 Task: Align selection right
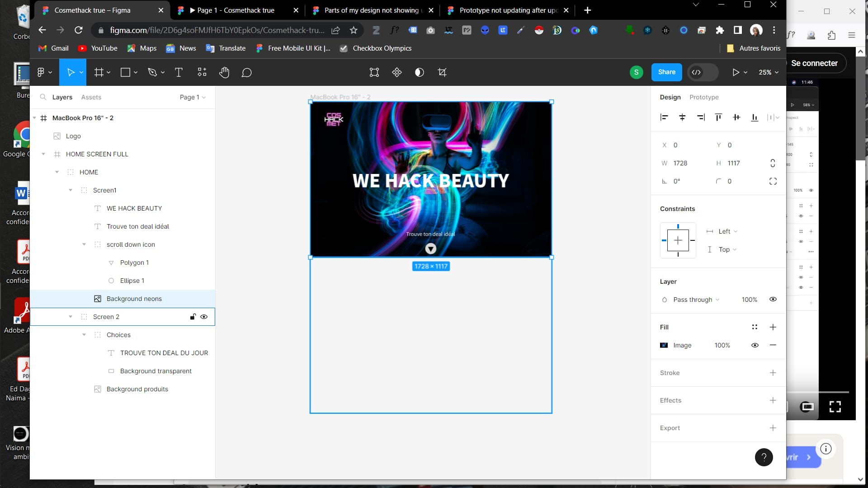(701, 117)
